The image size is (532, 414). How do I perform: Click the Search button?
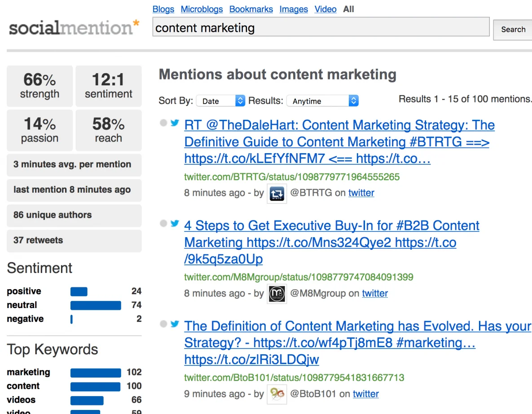tap(513, 30)
